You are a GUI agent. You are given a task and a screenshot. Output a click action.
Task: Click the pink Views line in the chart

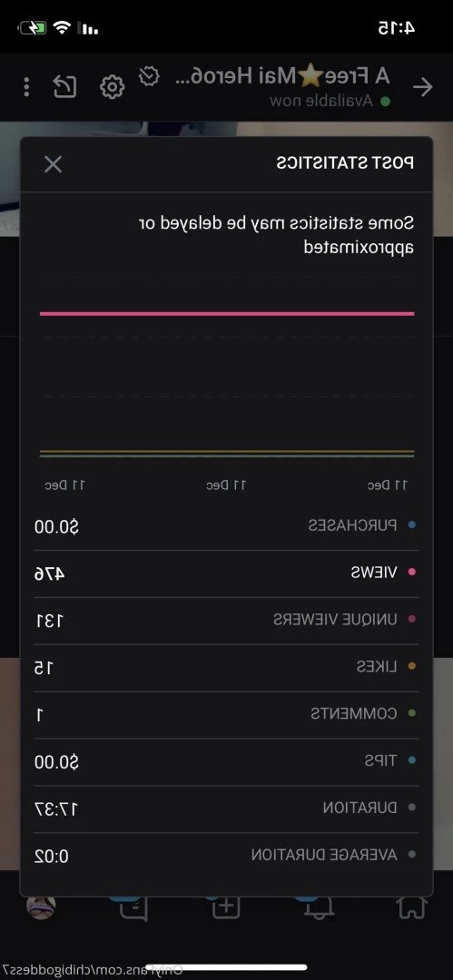(227, 314)
